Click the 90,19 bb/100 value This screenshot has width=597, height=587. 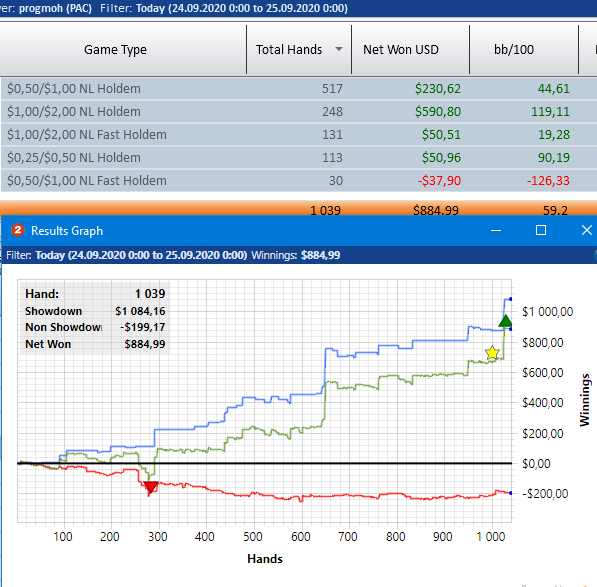click(554, 158)
